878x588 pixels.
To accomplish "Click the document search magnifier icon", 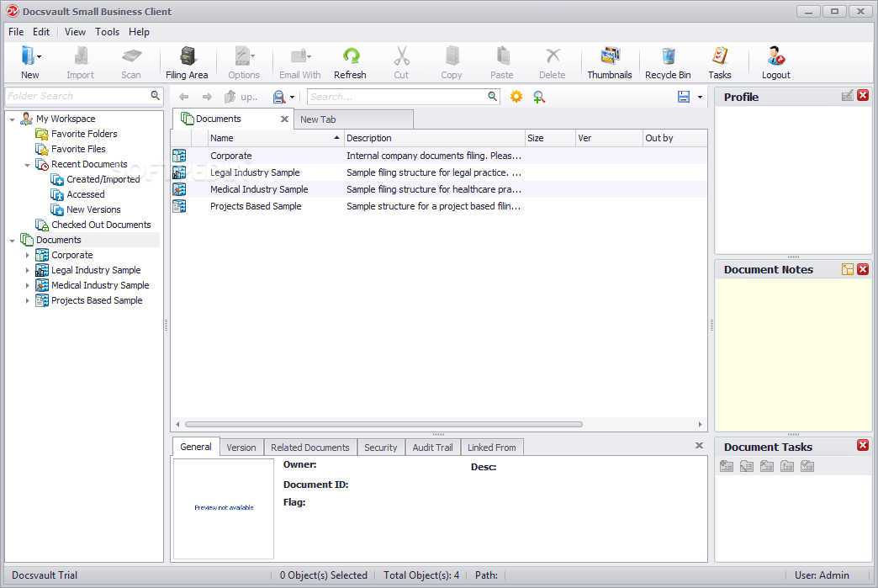I will click(x=492, y=97).
